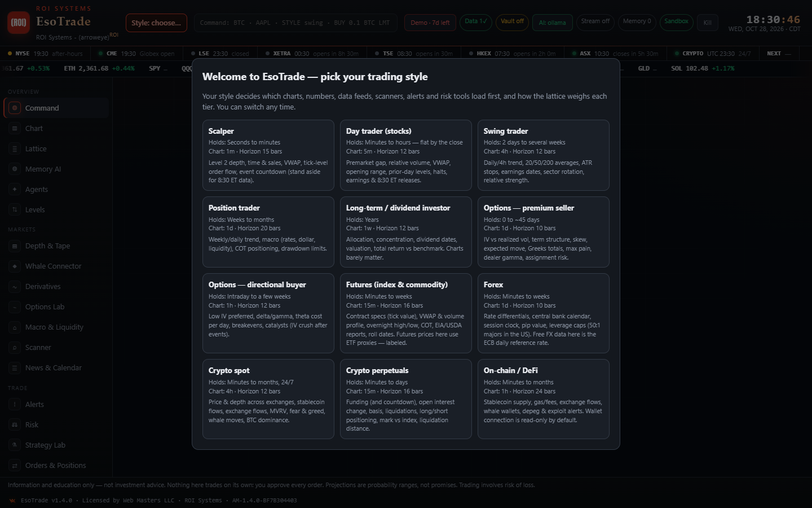
Task: Click the ROI EsoTrade logo icon
Action: tap(19, 23)
